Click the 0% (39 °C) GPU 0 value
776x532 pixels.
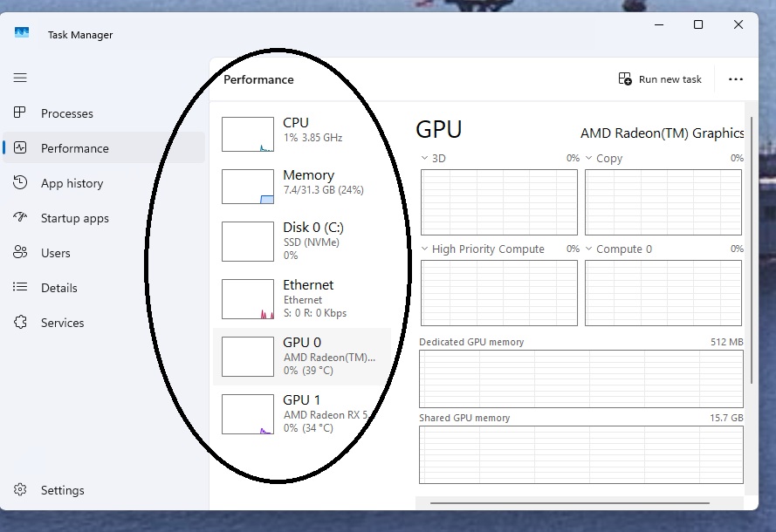(x=308, y=371)
